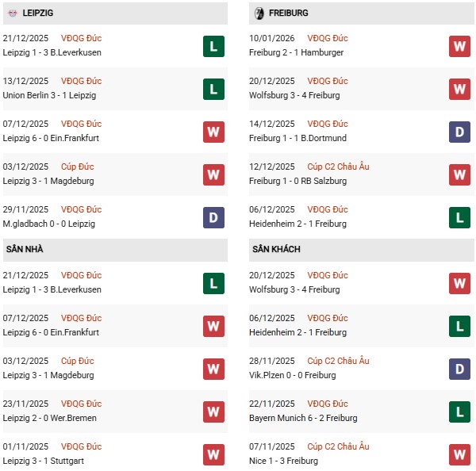The height and width of the screenshot is (471, 476).
Task: Click W badge for Leipzig vs Wer.Bremen
Action: tap(213, 412)
